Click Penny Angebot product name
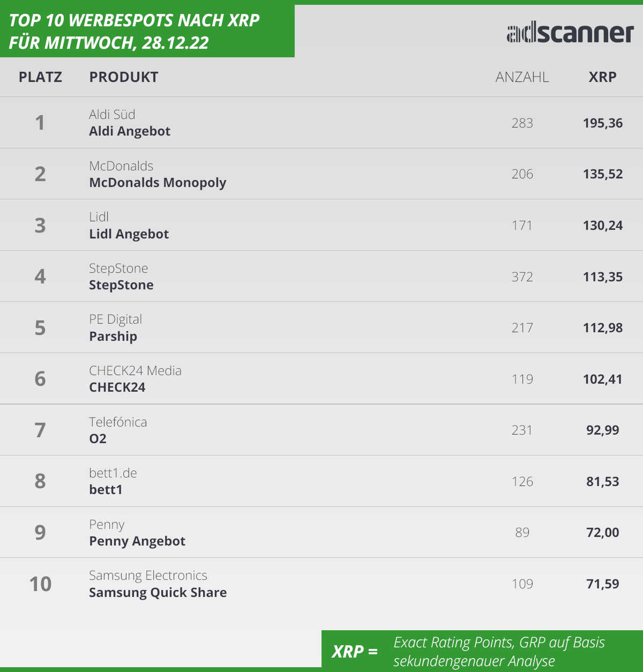The height and width of the screenshot is (672, 643). click(x=137, y=541)
